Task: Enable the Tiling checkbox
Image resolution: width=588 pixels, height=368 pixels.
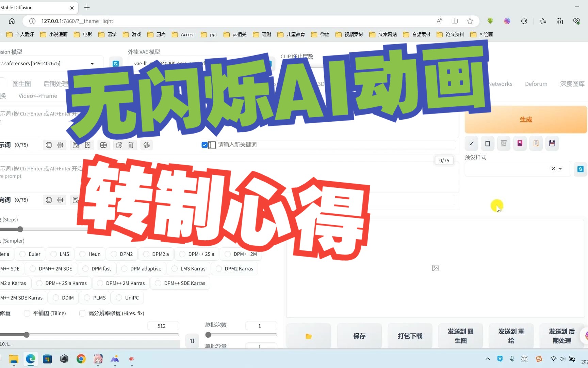Action: tap(27, 313)
